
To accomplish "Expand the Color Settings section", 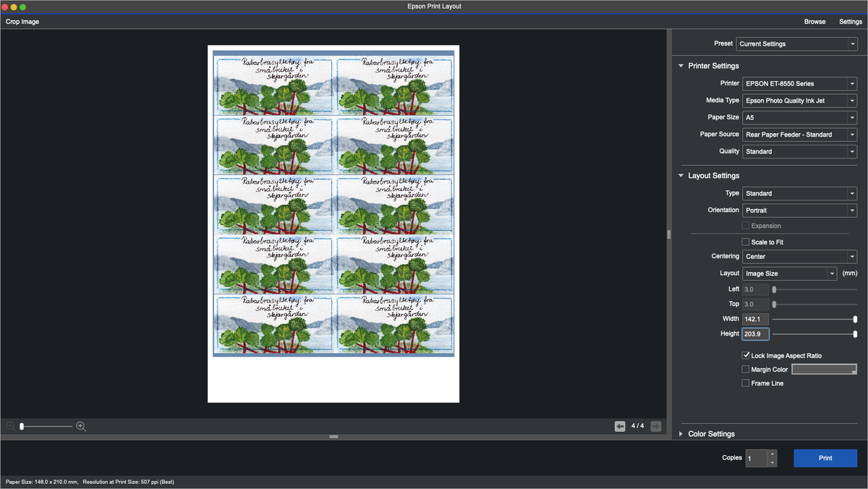I will pos(681,434).
